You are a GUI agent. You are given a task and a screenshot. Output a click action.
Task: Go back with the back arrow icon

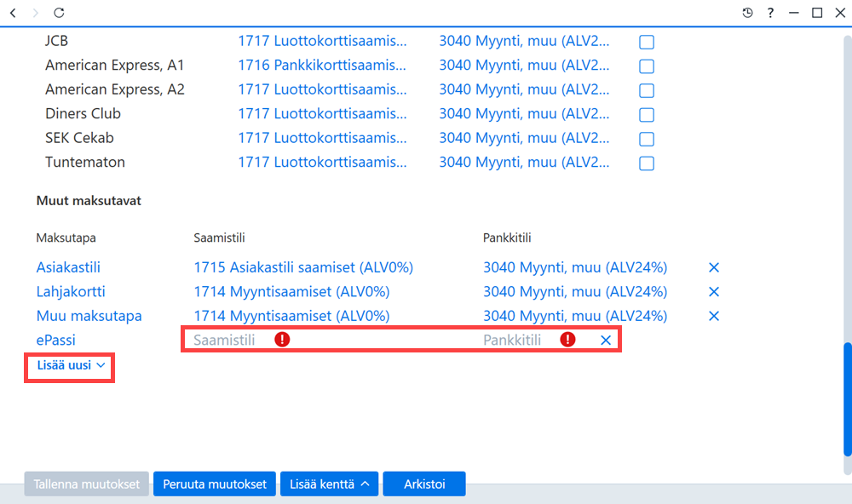coord(13,13)
